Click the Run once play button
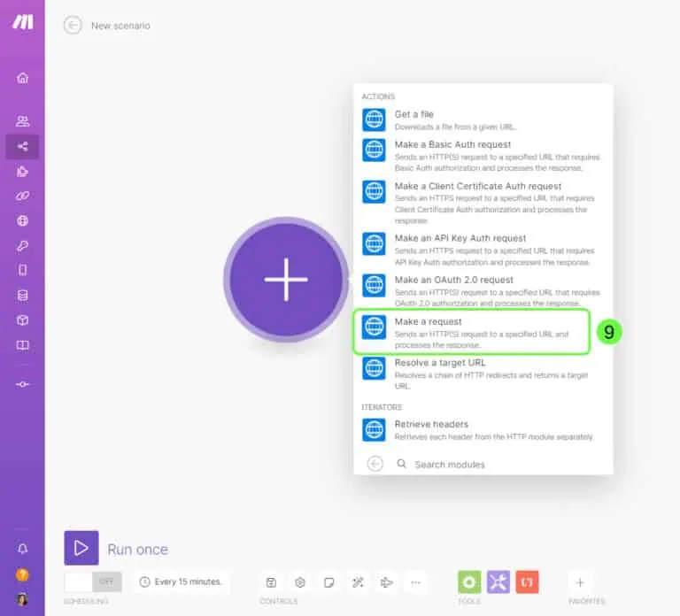 click(81, 548)
